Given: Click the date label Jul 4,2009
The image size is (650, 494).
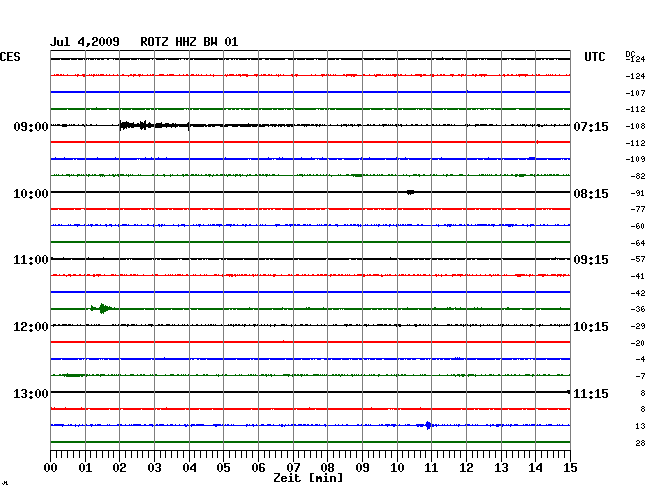Looking at the screenshot, I should [85, 42].
